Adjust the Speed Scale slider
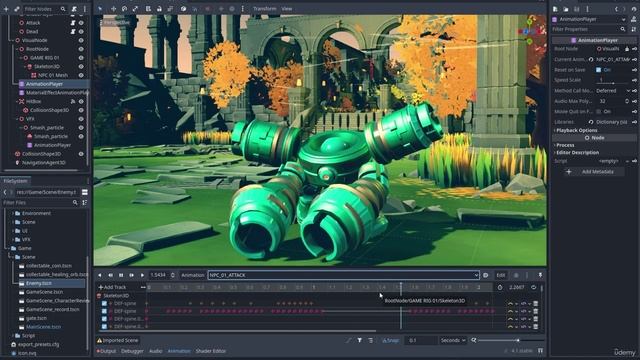 [613, 83]
